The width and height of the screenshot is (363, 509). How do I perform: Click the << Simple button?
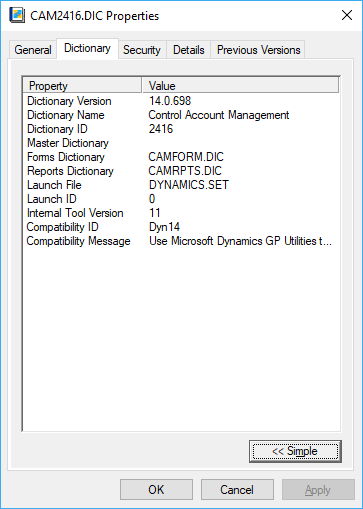pos(295,451)
